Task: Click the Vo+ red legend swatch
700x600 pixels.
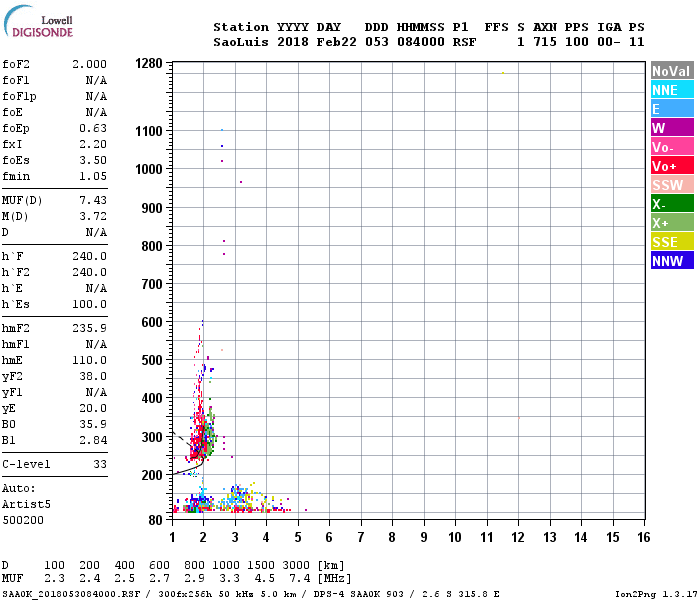Action: pyautogui.click(x=672, y=166)
